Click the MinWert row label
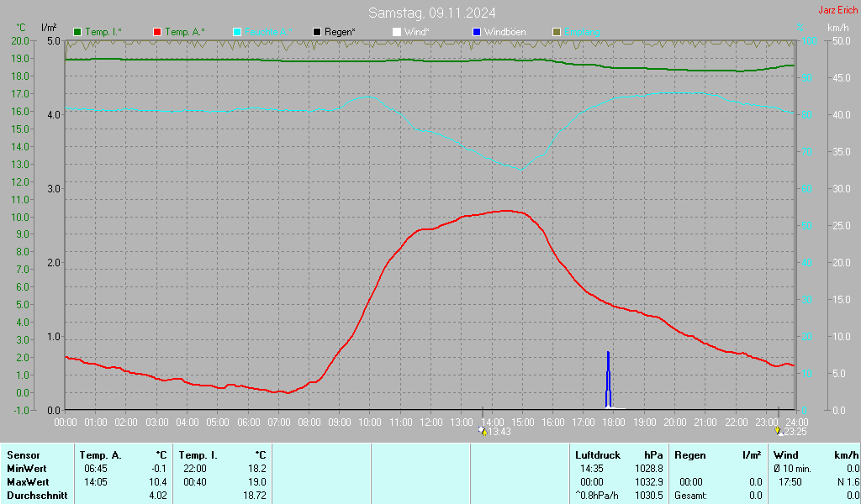Viewport: 861px width, 504px height. click(x=27, y=469)
